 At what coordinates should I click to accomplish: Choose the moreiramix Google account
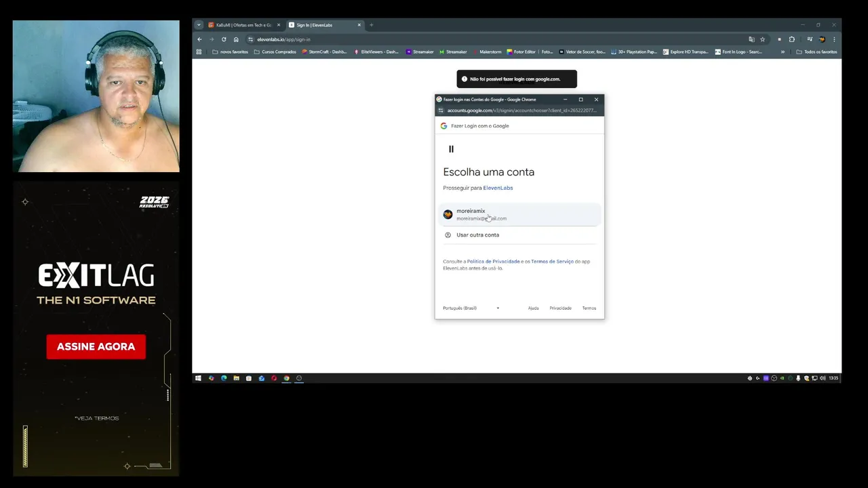[519, 214]
